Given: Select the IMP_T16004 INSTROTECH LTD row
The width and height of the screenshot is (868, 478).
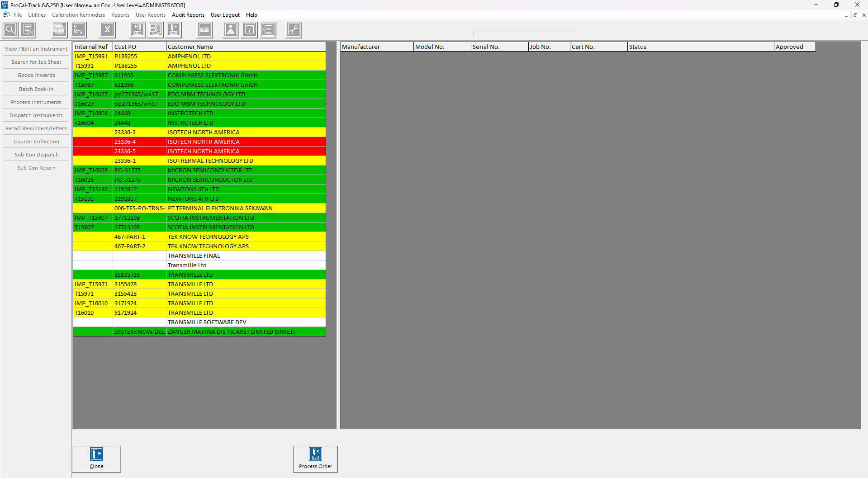Looking at the screenshot, I should pos(199,114).
